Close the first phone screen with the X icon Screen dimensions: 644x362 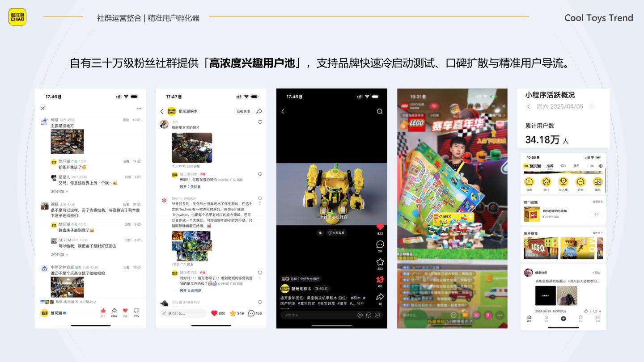click(42, 108)
